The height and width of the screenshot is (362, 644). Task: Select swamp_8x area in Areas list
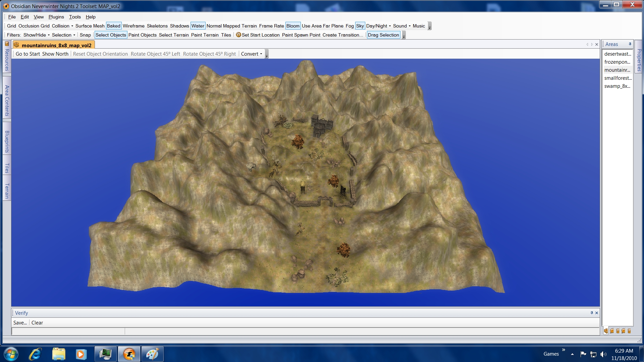[x=617, y=86]
